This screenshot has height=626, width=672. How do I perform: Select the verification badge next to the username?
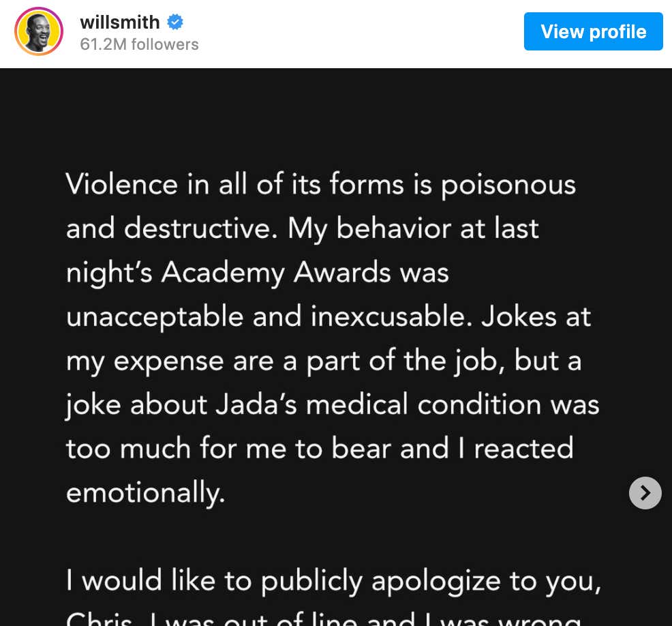point(175,22)
